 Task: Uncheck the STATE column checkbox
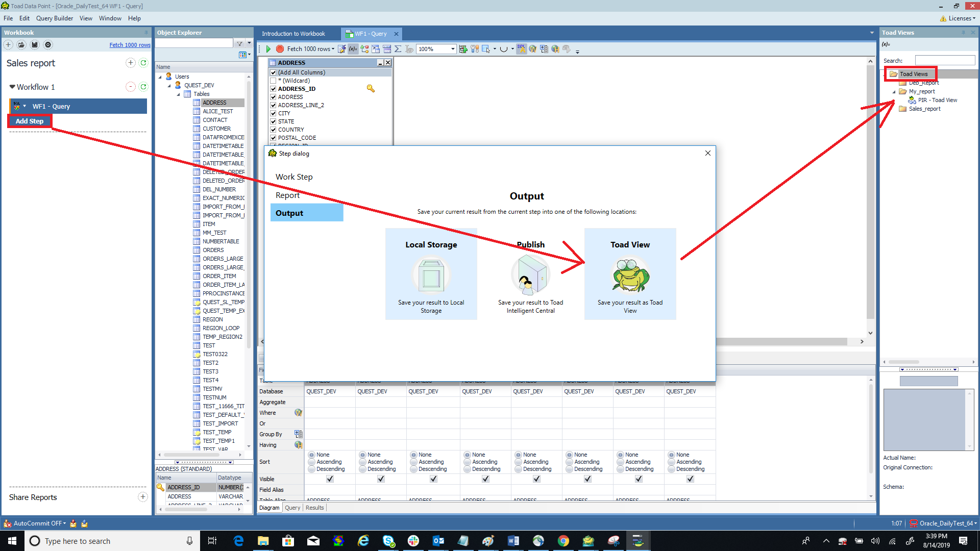pyautogui.click(x=273, y=121)
